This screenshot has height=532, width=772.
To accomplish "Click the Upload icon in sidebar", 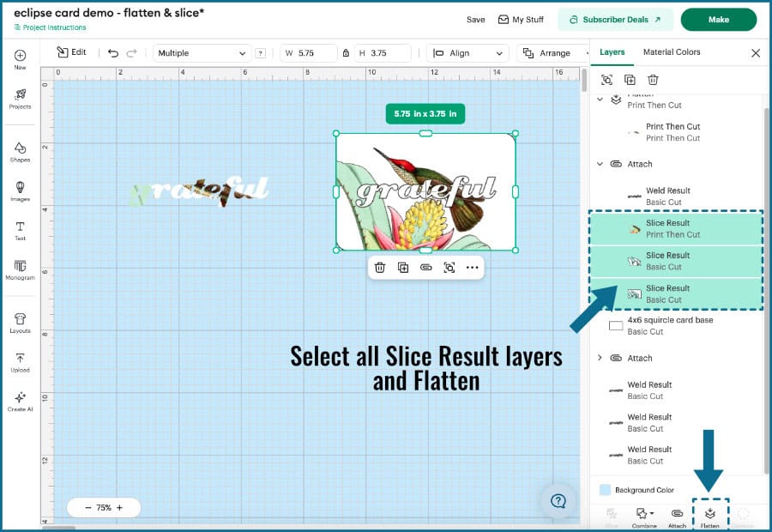I will [20, 363].
